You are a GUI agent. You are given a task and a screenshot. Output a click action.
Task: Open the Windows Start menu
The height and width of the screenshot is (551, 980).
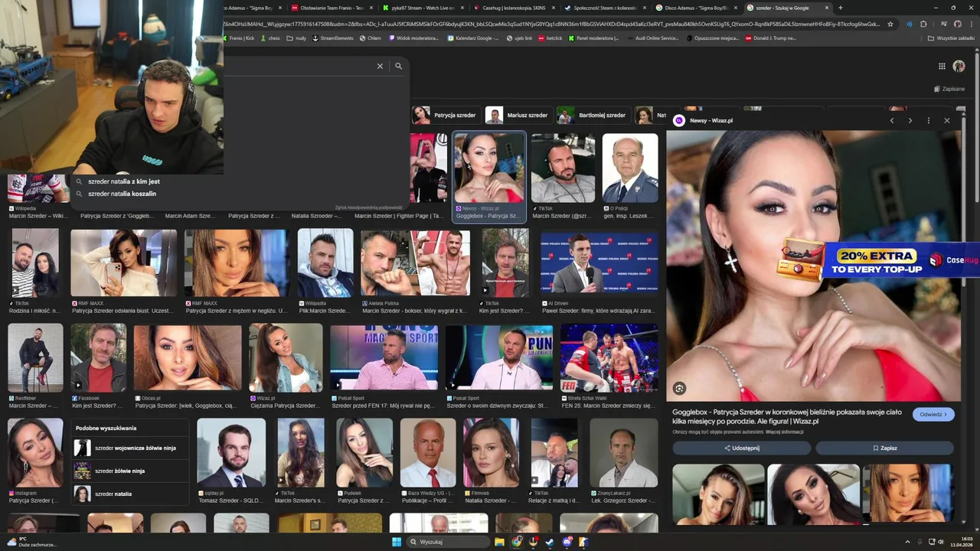coord(397,542)
